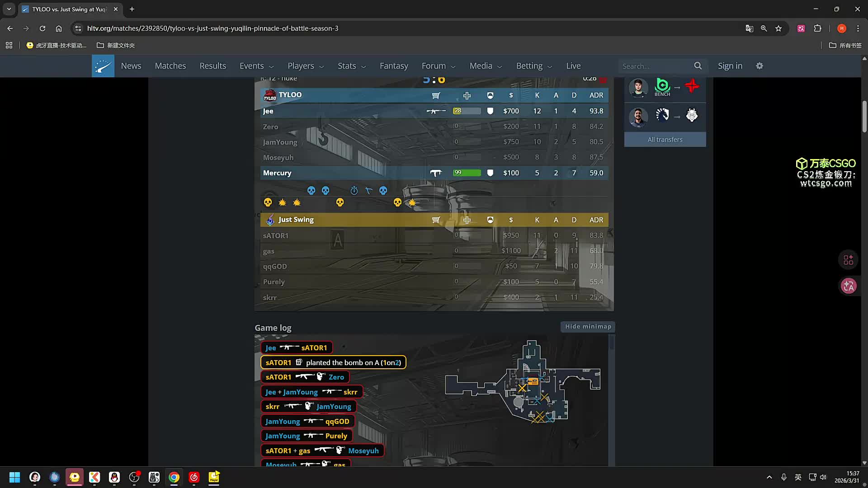Screen dimensions: 868x488
Task: Open Google Translate icon in address bar
Action: [x=749, y=28]
